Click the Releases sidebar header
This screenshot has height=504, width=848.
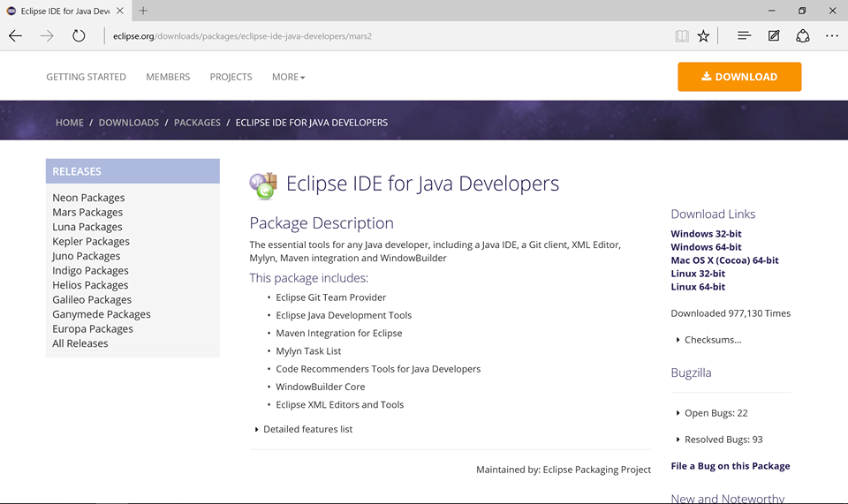[x=132, y=171]
